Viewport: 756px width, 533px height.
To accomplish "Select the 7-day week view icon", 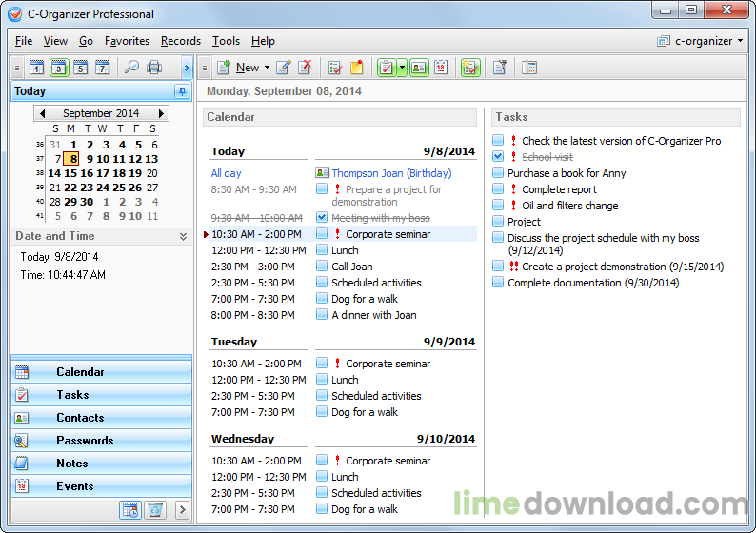I will pyautogui.click(x=102, y=68).
